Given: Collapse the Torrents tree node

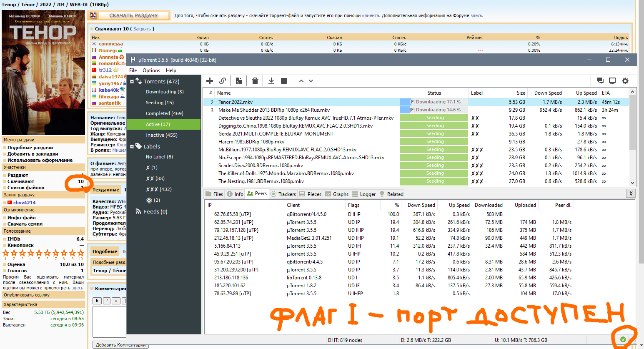Looking at the screenshot, I should click(132, 82).
